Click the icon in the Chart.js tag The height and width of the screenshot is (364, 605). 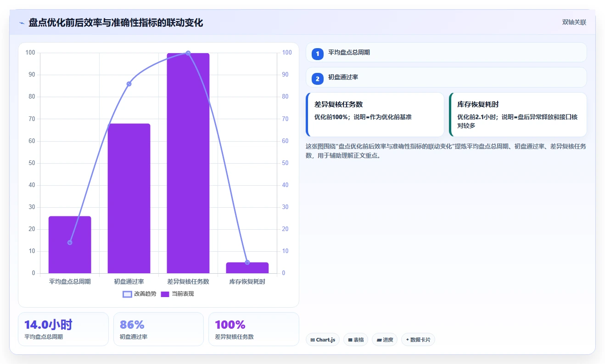click(313, 340)
